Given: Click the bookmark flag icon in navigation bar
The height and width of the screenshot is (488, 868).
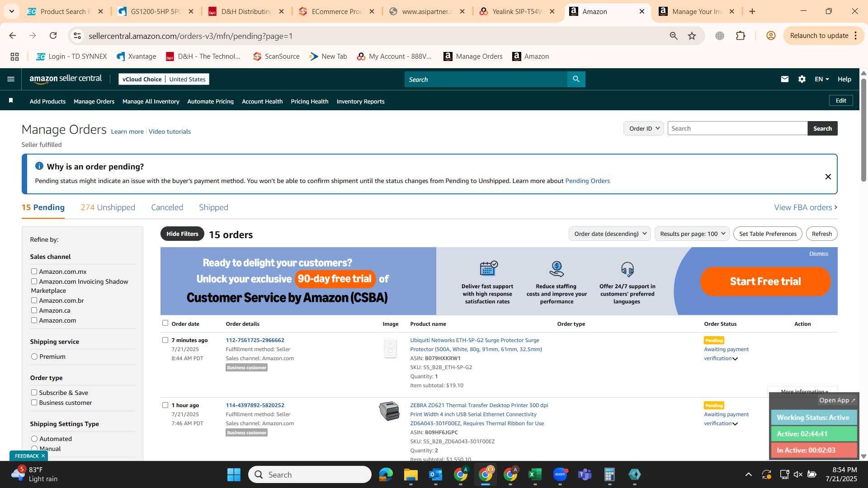Looking at the screenshot, I should 11,101.
